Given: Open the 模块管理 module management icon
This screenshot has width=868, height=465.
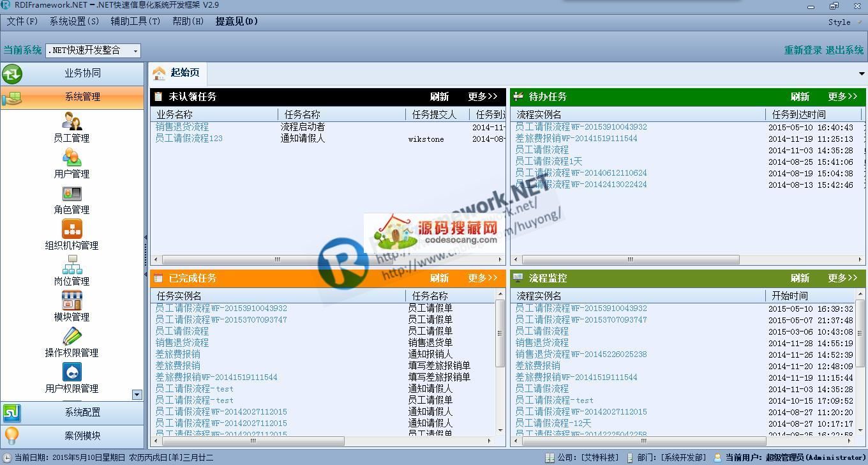Looking at the screenshot, I should tap(71, 300).
